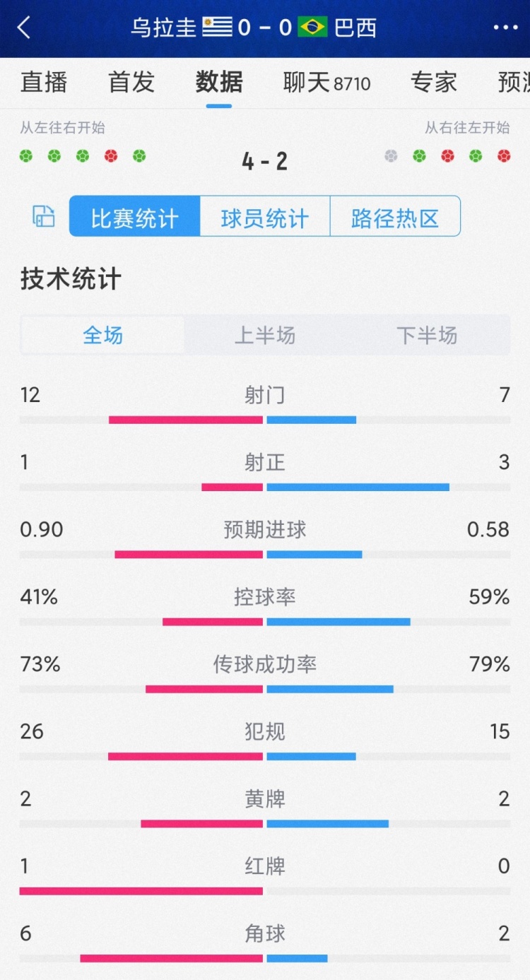
Task: Tap the Uruguay flag icon
Action: pyautogui.click(x=218, y=28)
